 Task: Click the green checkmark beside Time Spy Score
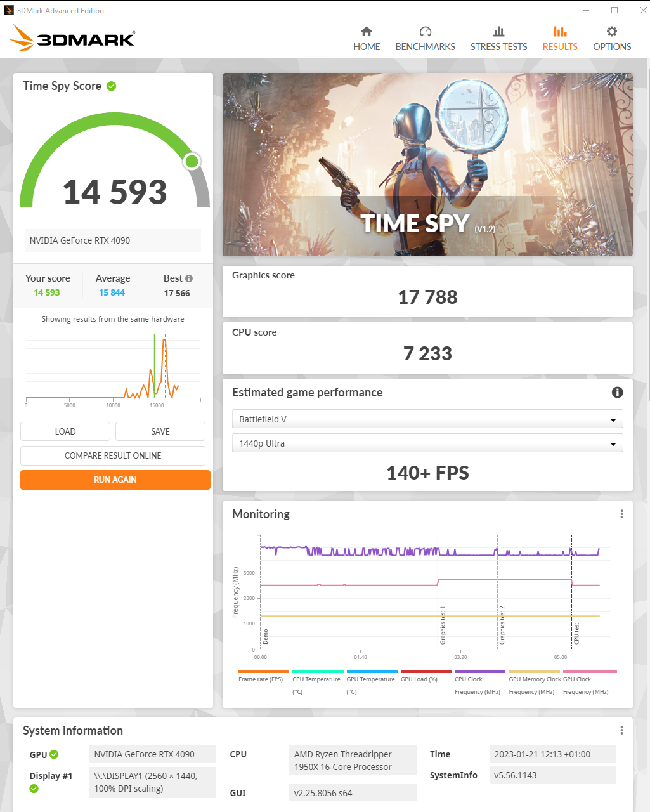[x=111, y=86]
